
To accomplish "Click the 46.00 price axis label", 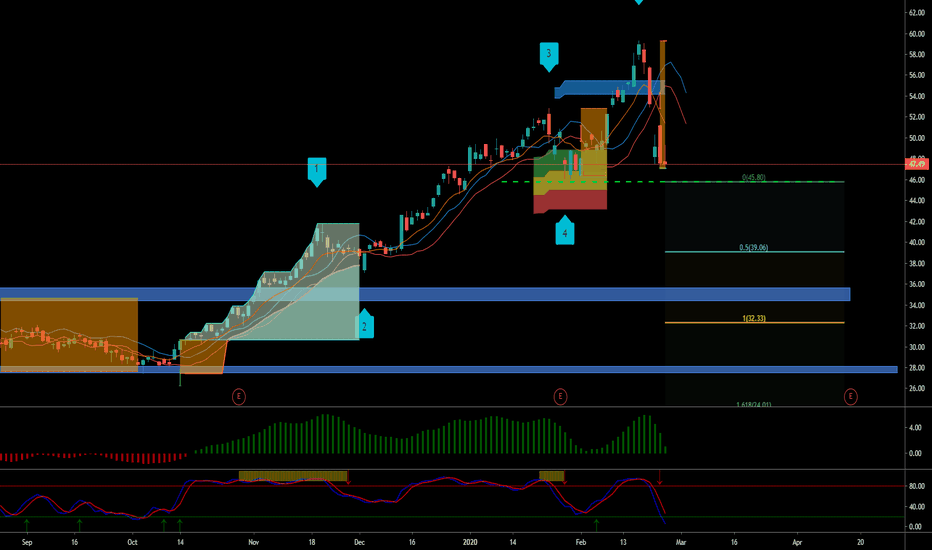I will click(x=917, y=180).
